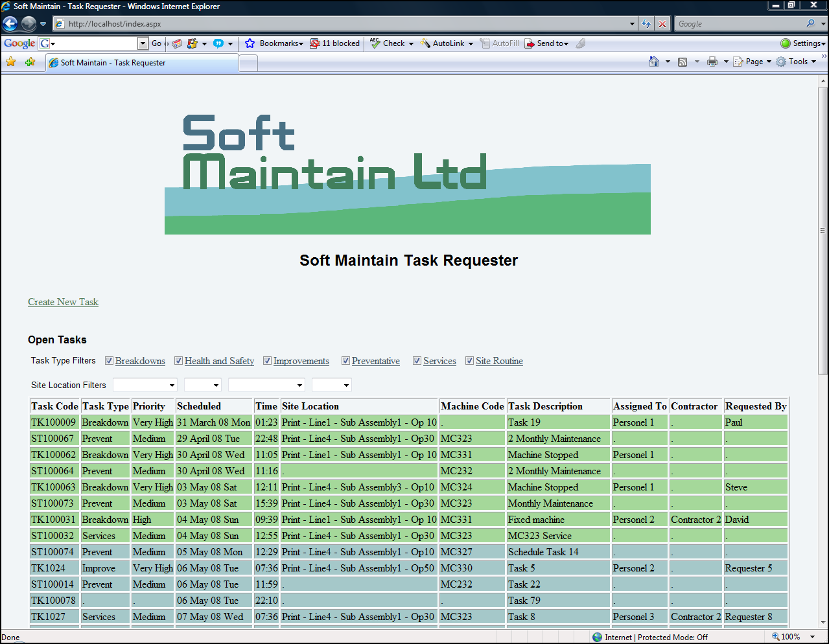The height and width of the screenshot is (644, 829).
Task: Open the first Site Location filter dropdown
Action: (x=145, y=385)
